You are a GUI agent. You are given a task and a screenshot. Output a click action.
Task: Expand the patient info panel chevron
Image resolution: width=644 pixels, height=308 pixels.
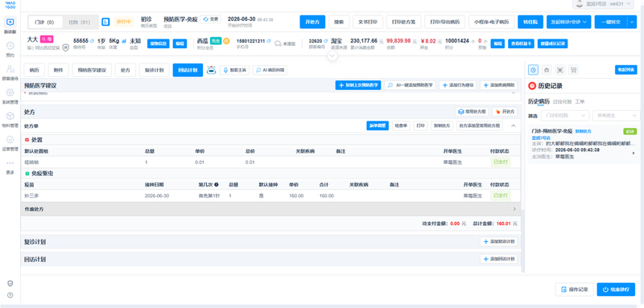click(332, 56)
